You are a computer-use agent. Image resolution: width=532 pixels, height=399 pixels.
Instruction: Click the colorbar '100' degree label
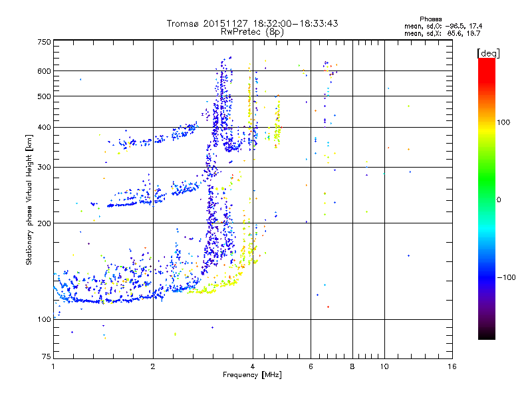pyautogui.click(x=503, y=122)
